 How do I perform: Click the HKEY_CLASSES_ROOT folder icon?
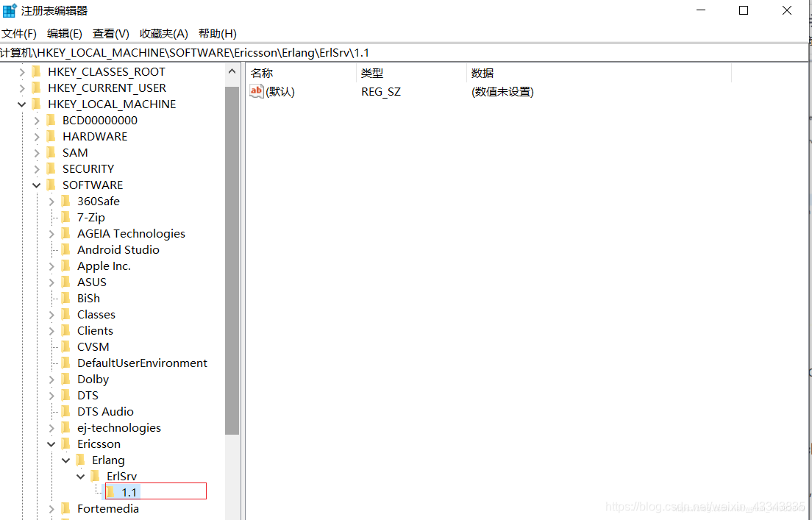[x=36, y=71]
